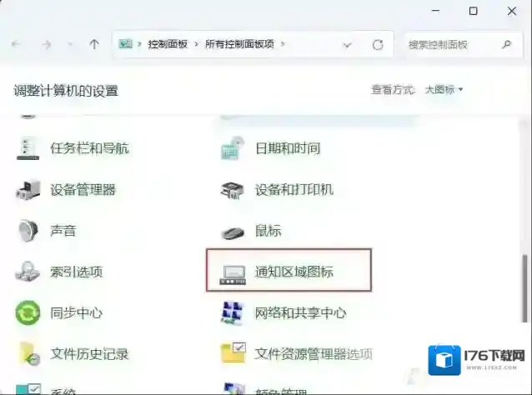Open the 文件资源管理器选项 icon
Screen dimensions: 532x395
233,352
